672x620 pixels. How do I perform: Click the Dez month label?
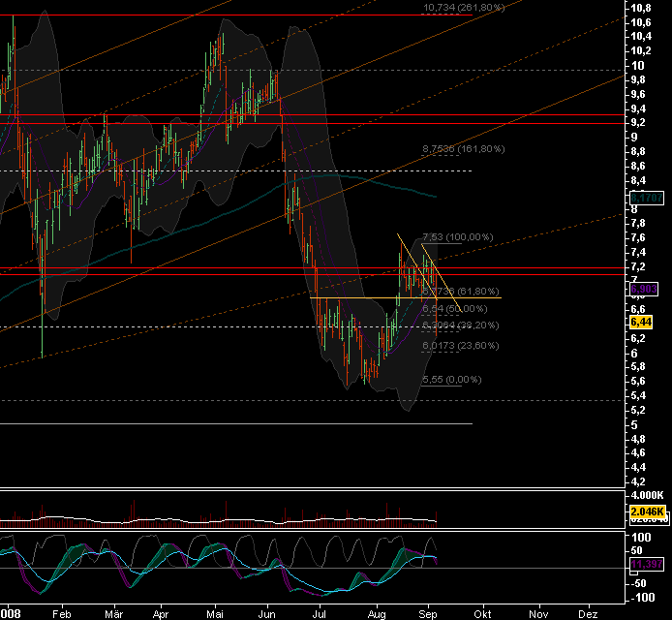click(589, 614)
